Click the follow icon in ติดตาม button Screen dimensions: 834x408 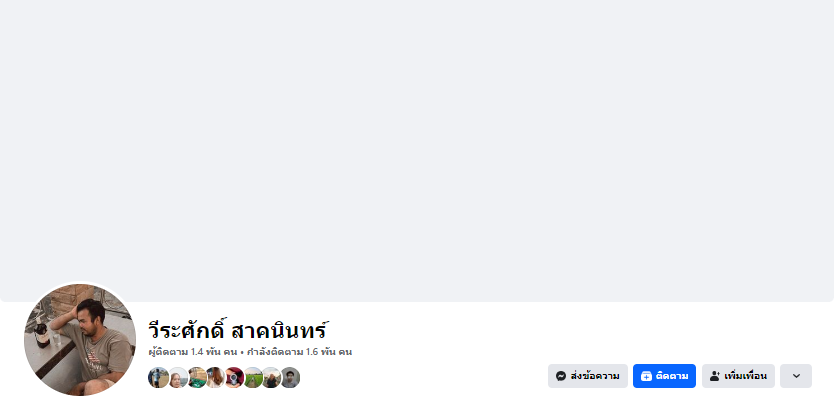point(646,376)
